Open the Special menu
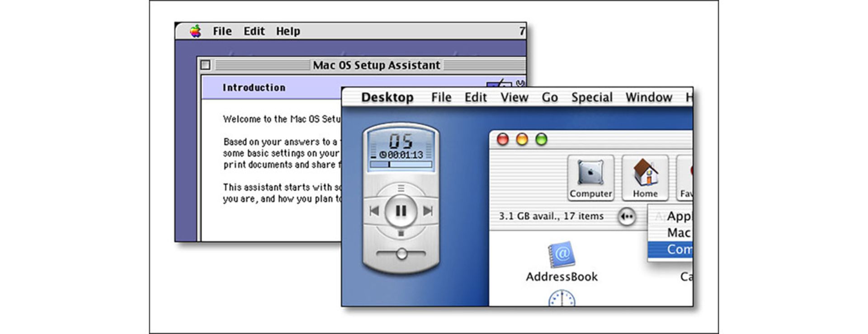This screenshot has height=334, width=868. 592,98
